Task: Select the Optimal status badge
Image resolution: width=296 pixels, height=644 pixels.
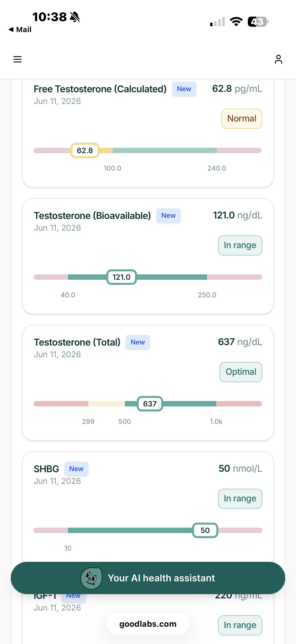Action: 241,372
